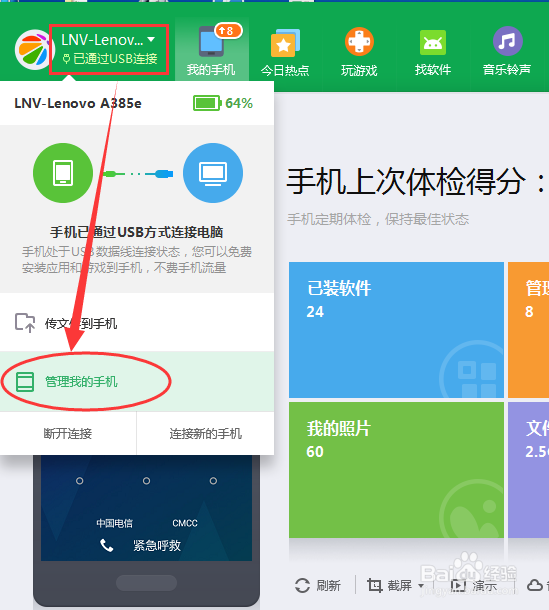549x610 pixels.
Task: Click 手机已通过USB方式连接电脑 heading
Action: (x=137, y=232)
